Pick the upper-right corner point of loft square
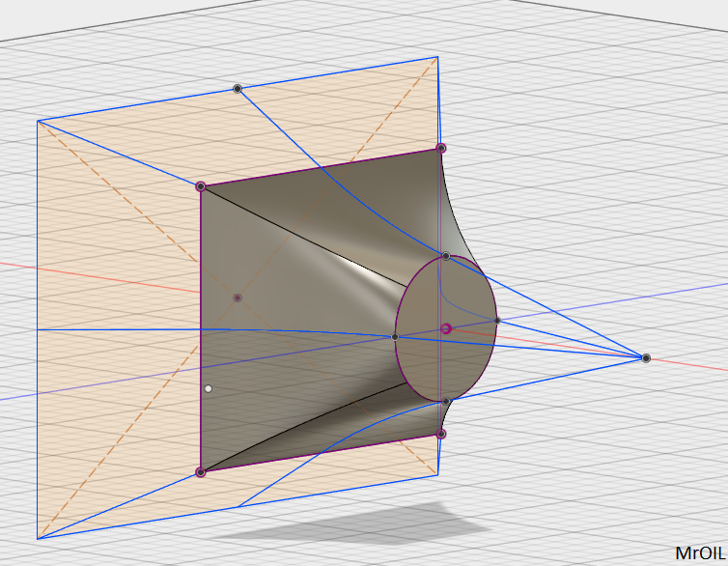This screenshot has height=566, width=728. [x=441, y=149]
